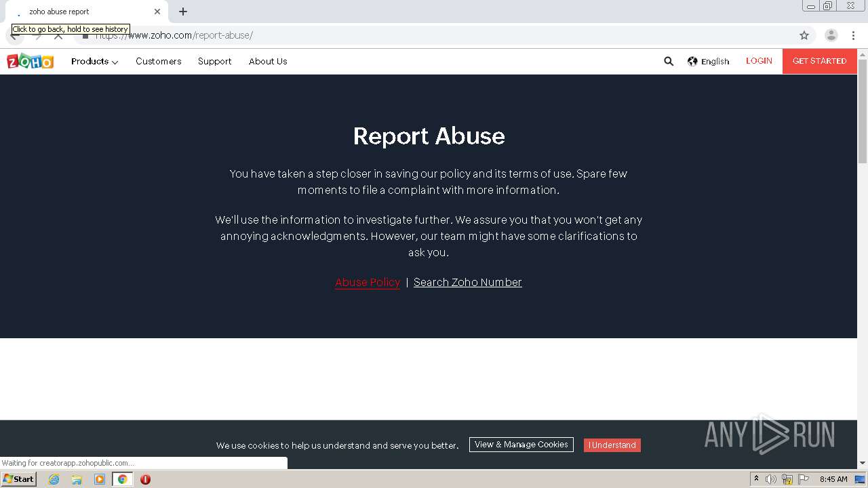Click the volume speaker tray icon
The width and height of the screenshot is (868, 488).
[x=771, y=479]
